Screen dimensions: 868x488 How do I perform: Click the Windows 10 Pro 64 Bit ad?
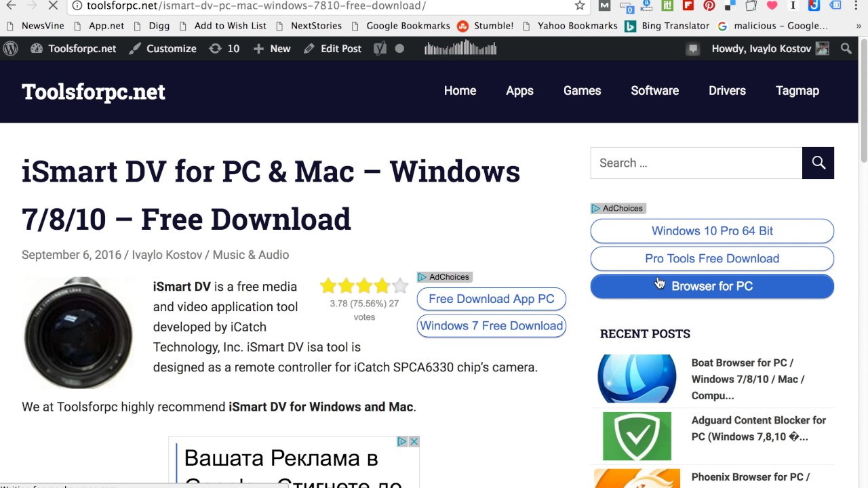tap(712, 231)
